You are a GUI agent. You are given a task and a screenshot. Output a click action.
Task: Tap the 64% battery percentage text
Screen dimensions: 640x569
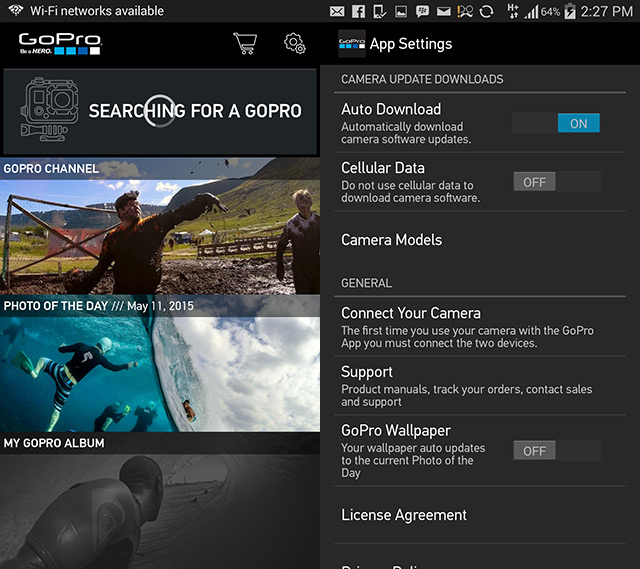coord(551,12)
